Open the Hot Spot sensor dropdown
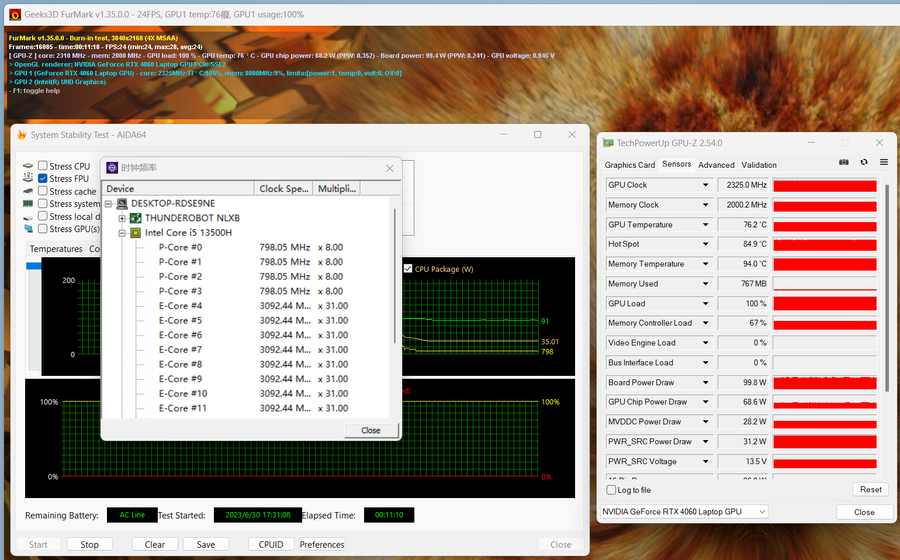900x560 pixels. [705, 244]
